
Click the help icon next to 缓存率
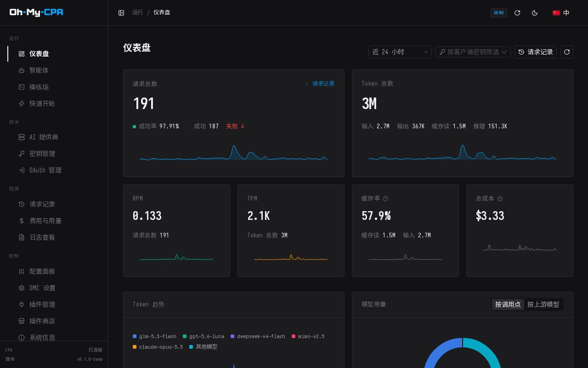coord(385,199)
